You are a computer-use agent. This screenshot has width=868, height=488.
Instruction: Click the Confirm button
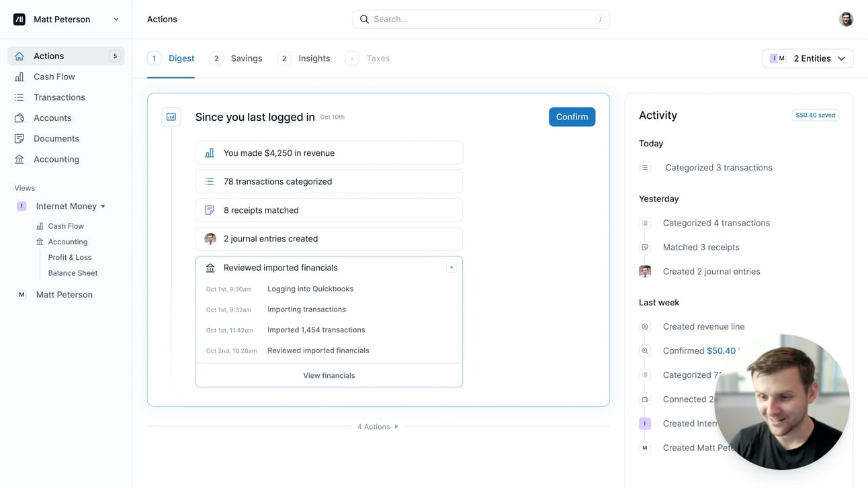point(572,117)
